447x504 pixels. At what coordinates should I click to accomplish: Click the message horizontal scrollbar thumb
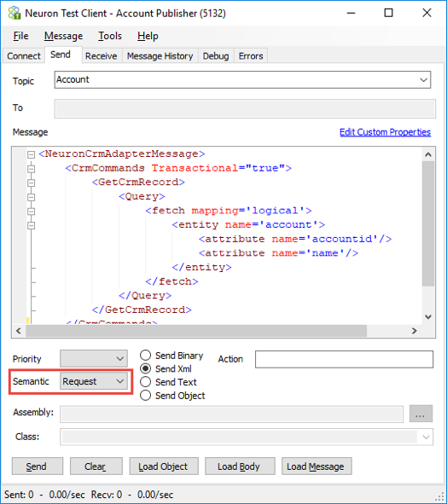coord(196,331)
